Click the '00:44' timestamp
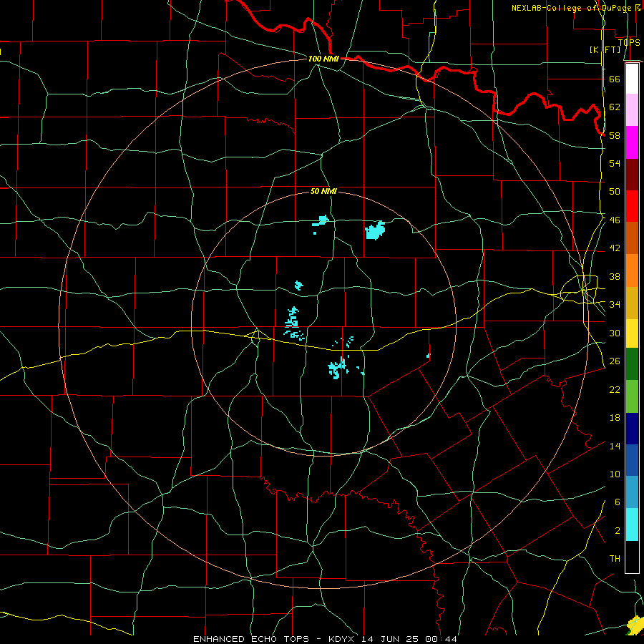This screenshot has height=644, width=644. (x=442, y=639)
